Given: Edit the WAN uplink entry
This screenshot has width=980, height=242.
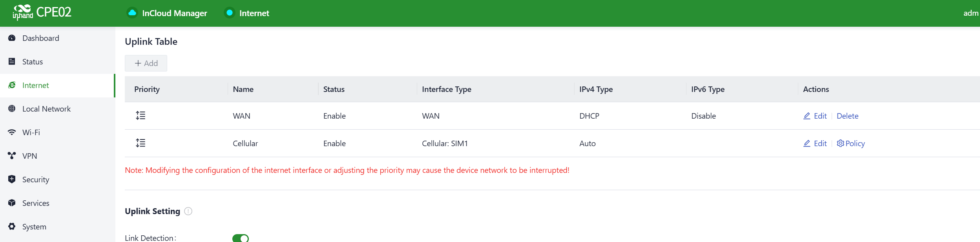Looking at the screenshot, I should pyautogui.click(x=815, y=116).
